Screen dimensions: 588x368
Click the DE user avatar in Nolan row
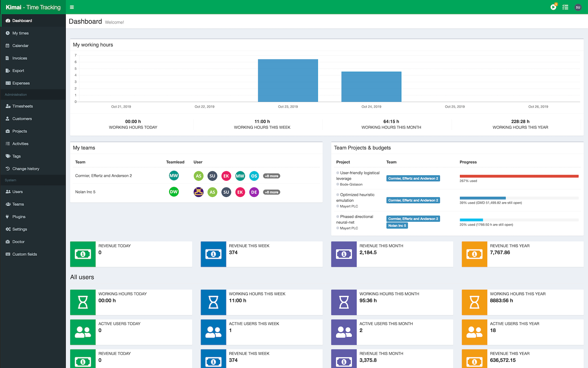[254, 192]
